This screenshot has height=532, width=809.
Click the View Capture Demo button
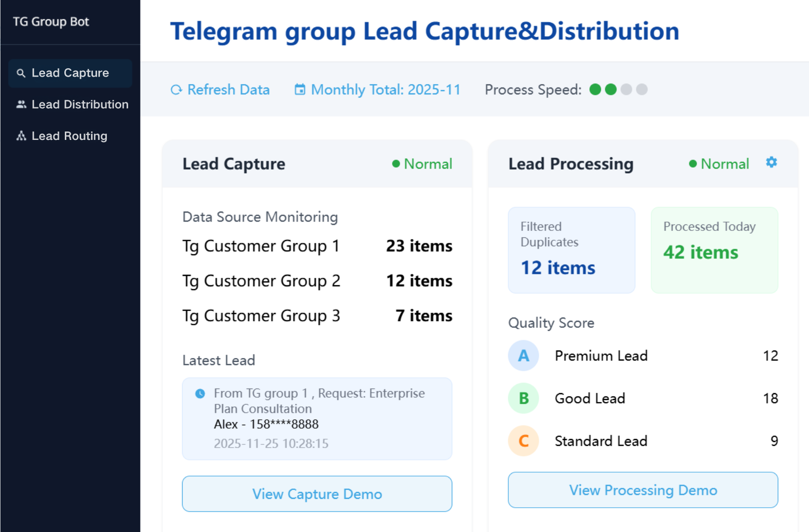(317, 493)
